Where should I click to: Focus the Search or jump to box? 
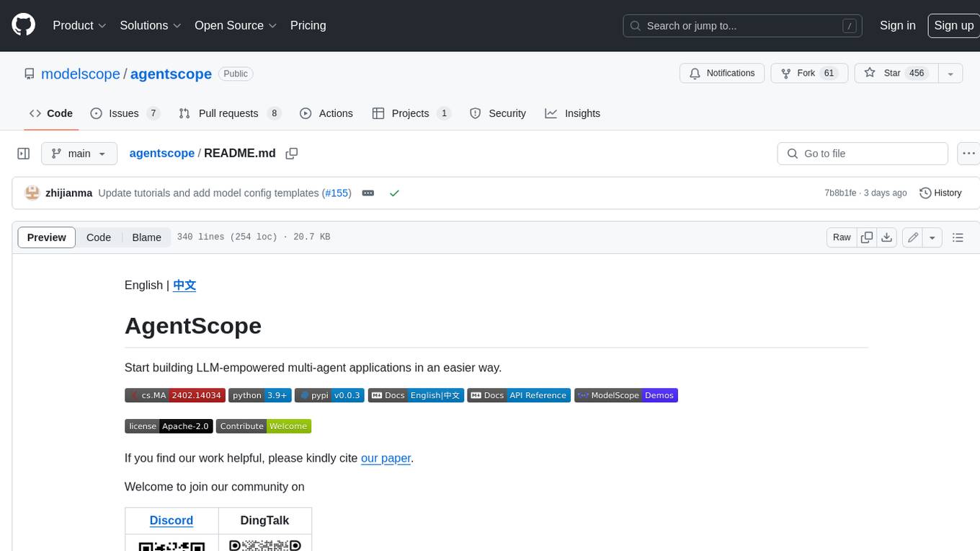(x=743, y=26)
